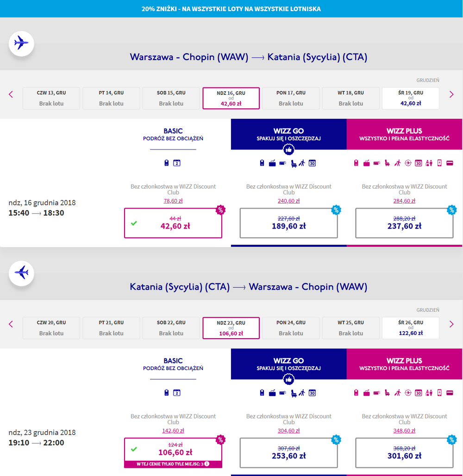The height and width of the screenshot is (476, 463).
Task: Click the return WIZZ GO column header
Action: point(288,364)
